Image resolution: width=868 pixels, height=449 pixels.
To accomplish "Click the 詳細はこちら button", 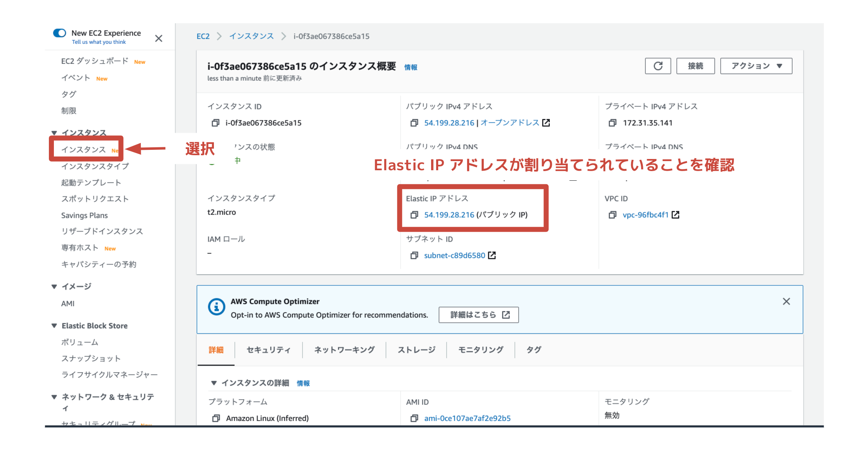I will [478, 315].
